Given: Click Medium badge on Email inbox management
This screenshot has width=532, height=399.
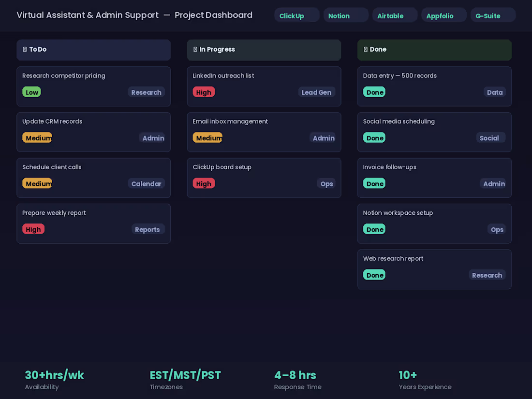Looking at the screenshot, I should click(207, 138).
